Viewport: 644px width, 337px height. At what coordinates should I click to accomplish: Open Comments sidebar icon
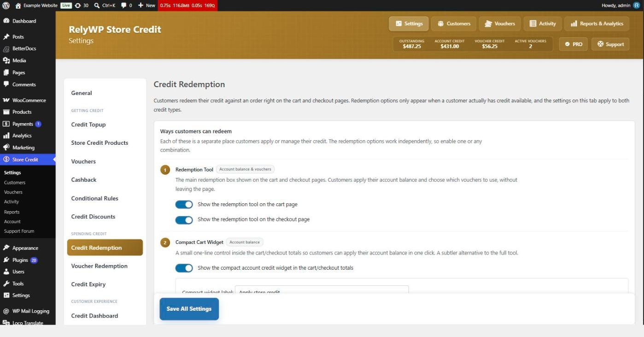point(6,84)
